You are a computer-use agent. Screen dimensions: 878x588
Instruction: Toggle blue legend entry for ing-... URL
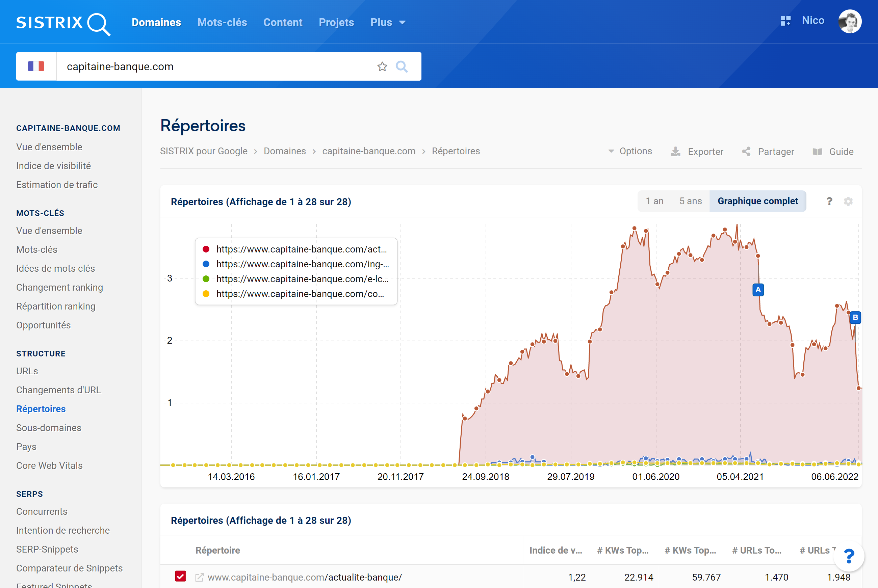click(296, 264)
